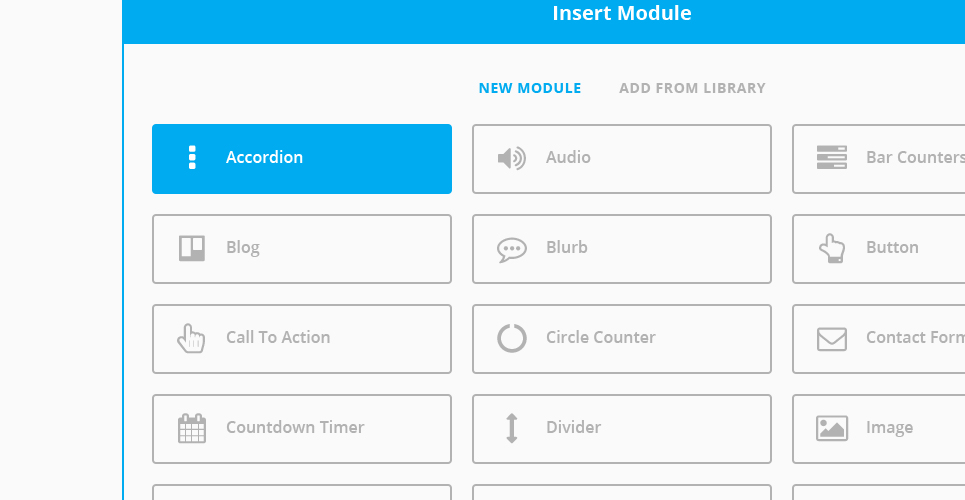Open the Add From Library tab
The width and height of the screenshot is (965, 500).
[x=692, y=88]
